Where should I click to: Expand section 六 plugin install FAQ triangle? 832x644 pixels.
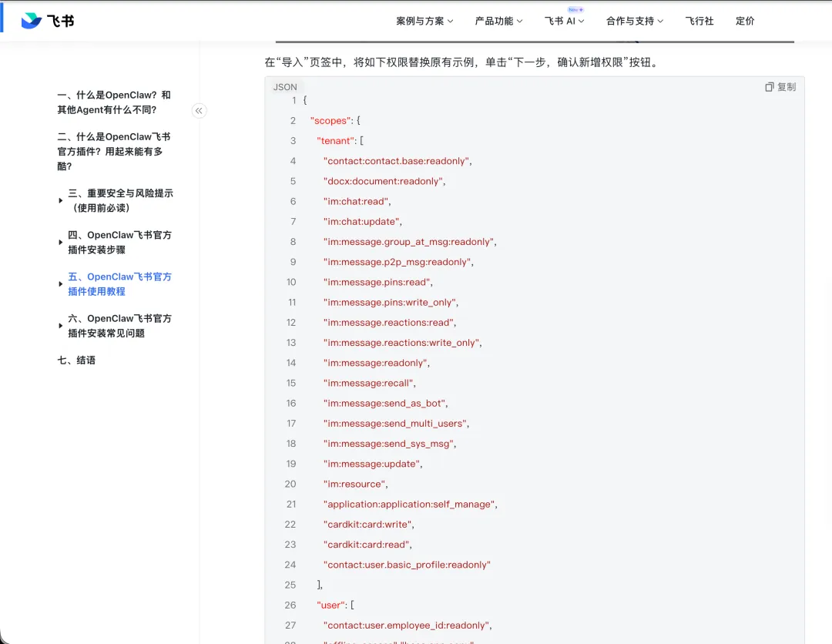61,326
